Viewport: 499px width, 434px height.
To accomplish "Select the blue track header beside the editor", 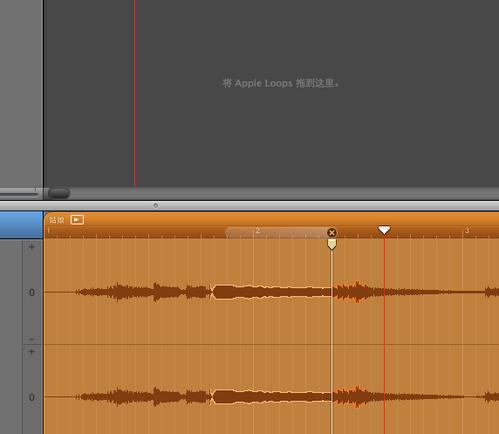I will coord(21,225).
